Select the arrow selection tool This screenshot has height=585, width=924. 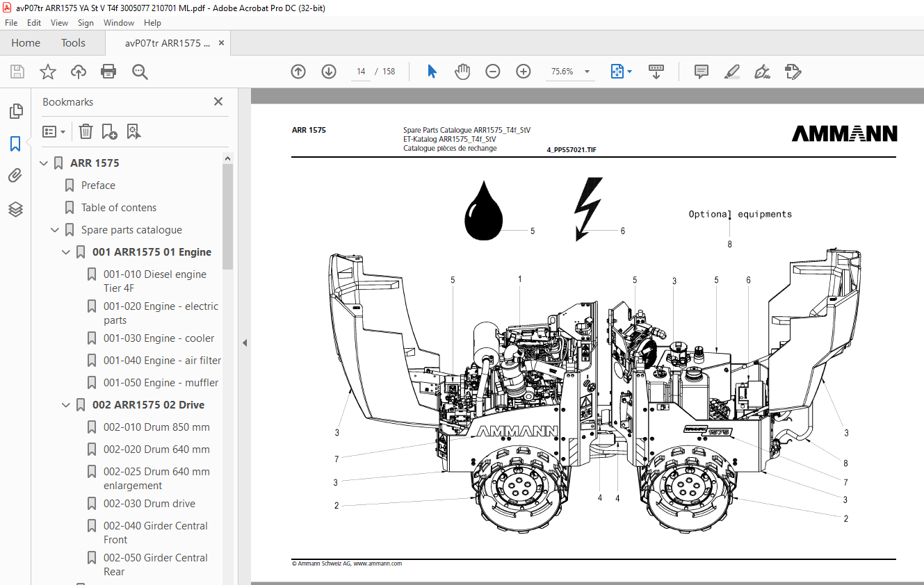432,72
